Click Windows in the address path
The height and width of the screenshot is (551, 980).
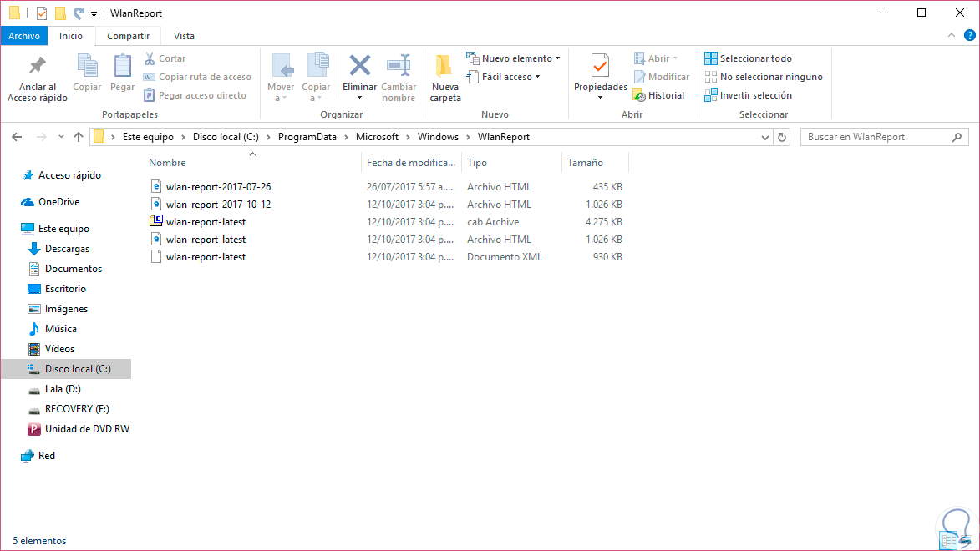[x=438, y=137]
